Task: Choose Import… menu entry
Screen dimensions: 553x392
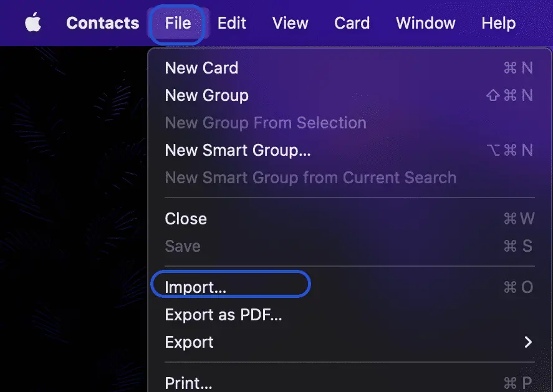Action: [x=350, y=287]
